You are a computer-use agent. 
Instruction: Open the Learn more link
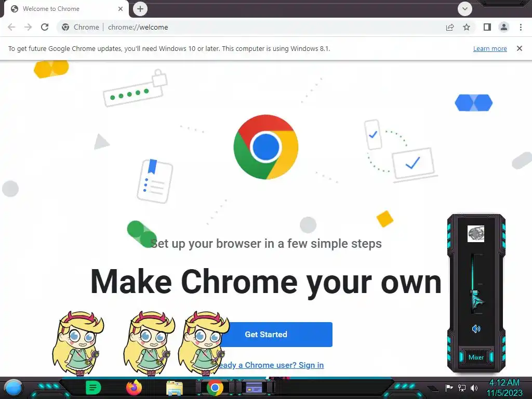click(x=490, y=48)
